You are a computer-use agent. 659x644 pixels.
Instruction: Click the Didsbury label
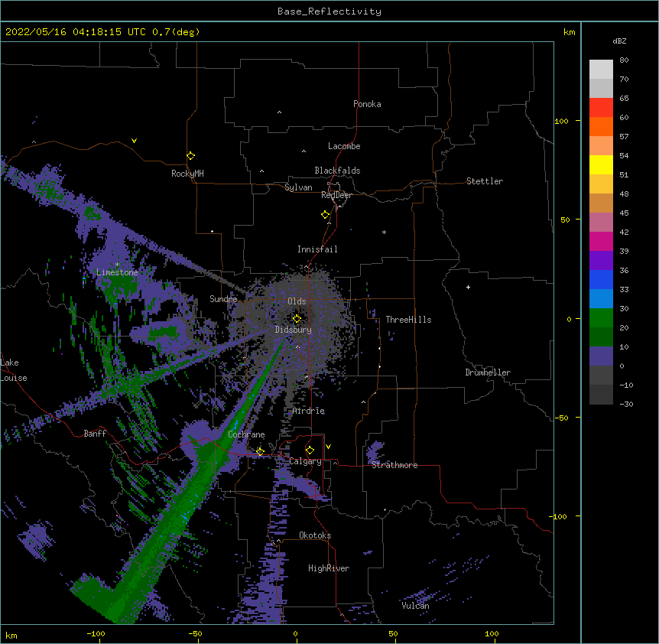(x=293, y=330)
